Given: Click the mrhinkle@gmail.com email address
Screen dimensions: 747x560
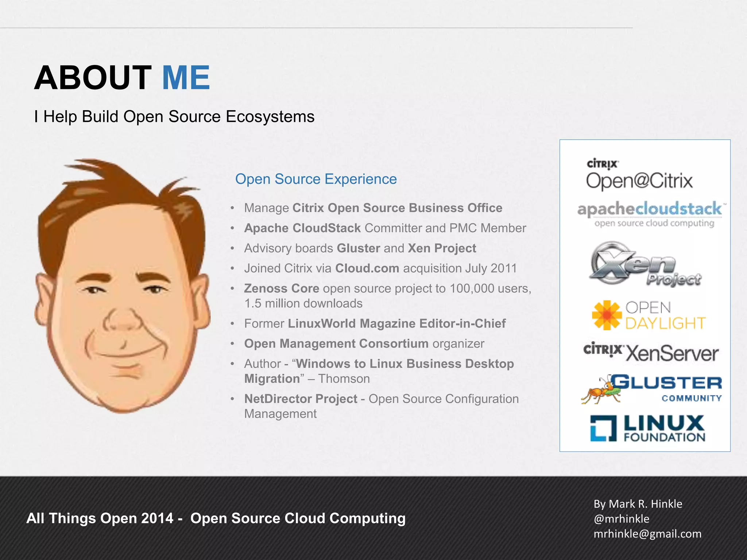Looking at the screenshot, I should 647,534.
